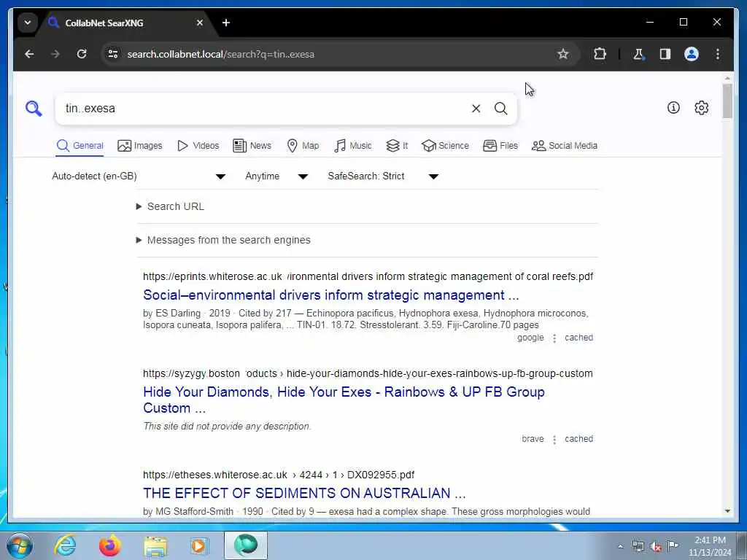Viewport: 747px width, 560px height.
Task: Show hidden tray icons arrow
Action: coord(620,547)
